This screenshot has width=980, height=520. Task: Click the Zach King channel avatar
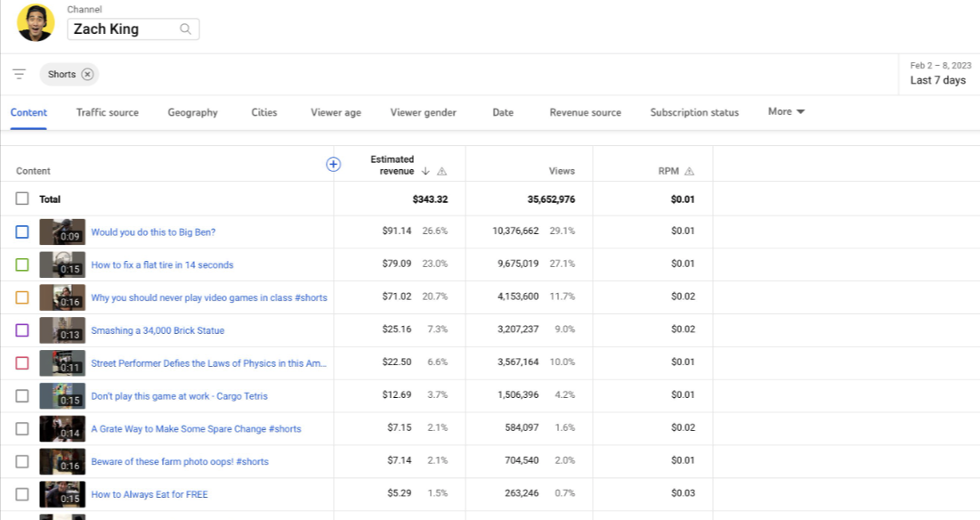(34, 23)
